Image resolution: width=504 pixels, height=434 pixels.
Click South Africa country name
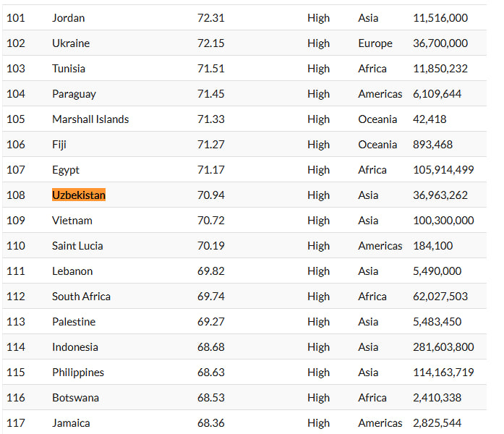click(x=81, y=297)
